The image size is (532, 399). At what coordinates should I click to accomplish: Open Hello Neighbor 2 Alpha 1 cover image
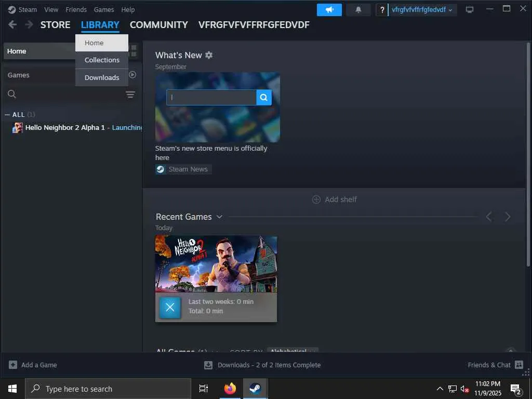216,263
